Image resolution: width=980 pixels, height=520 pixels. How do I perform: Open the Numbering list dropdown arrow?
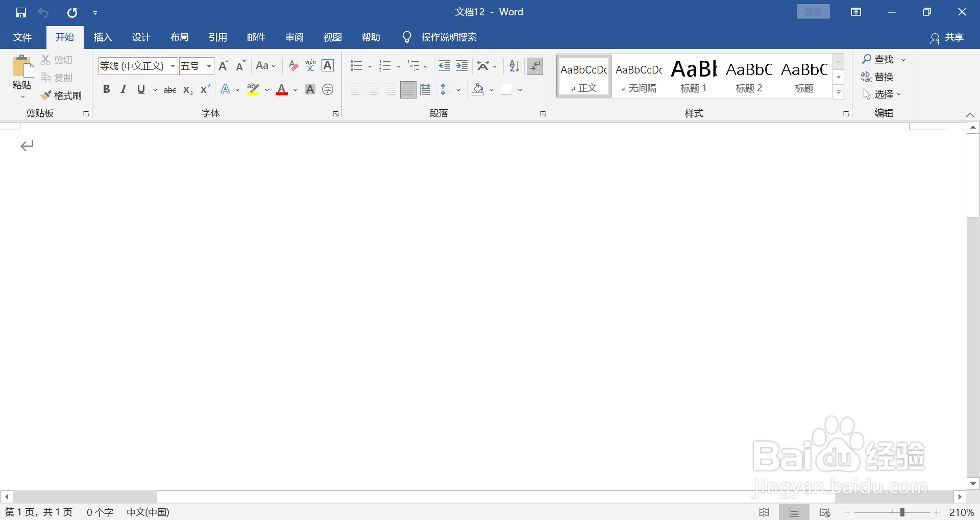399,66
